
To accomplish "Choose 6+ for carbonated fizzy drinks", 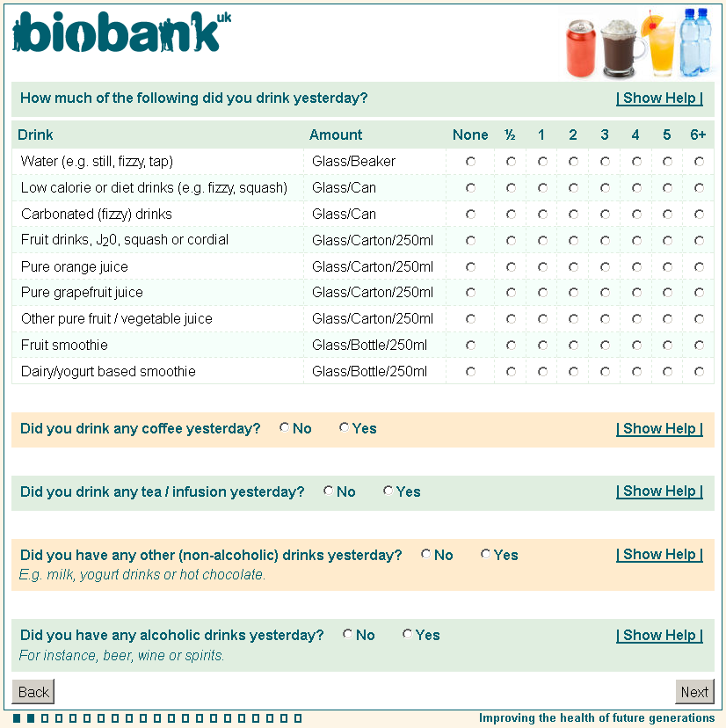I will (699, 215).
